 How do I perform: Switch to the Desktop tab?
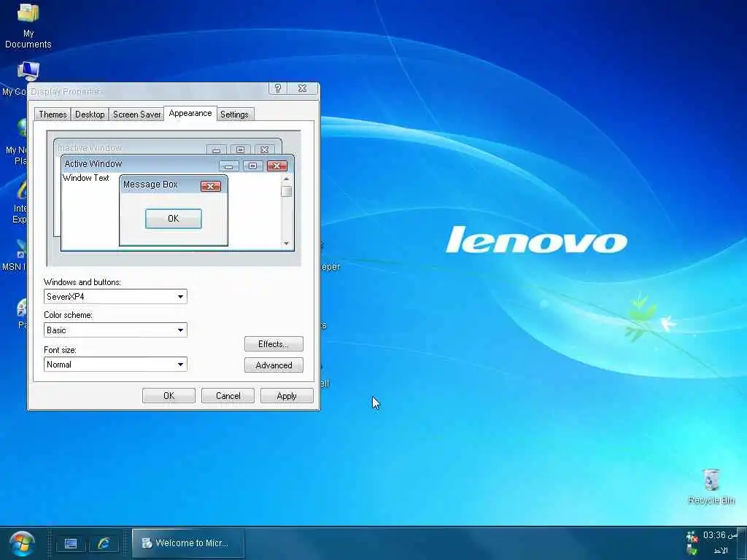pos(90,114)
